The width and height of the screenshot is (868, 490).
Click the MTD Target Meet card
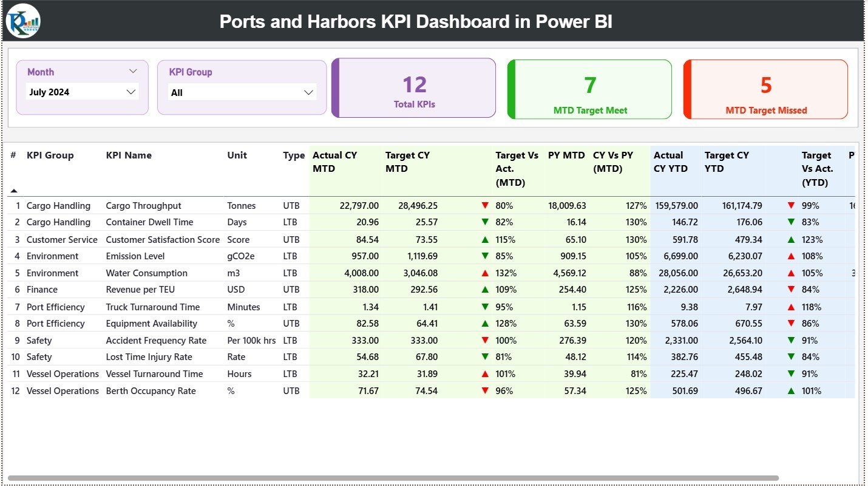point(589,89)
